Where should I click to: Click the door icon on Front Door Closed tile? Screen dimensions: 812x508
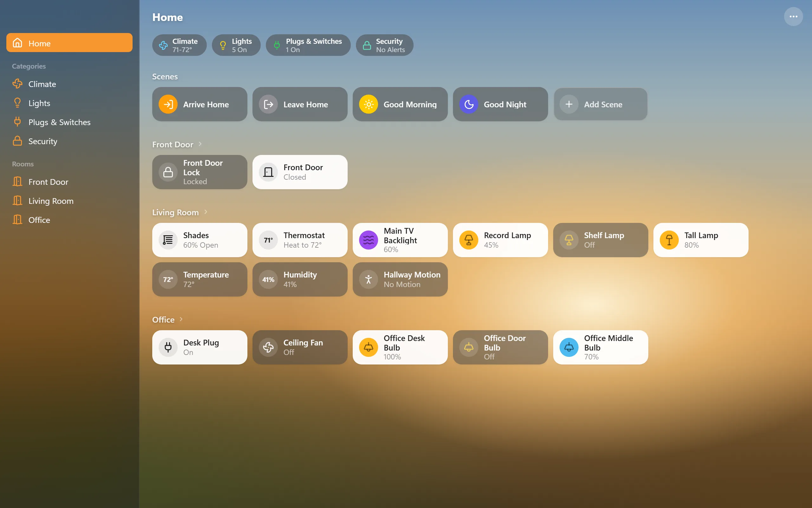pos(268,172)
